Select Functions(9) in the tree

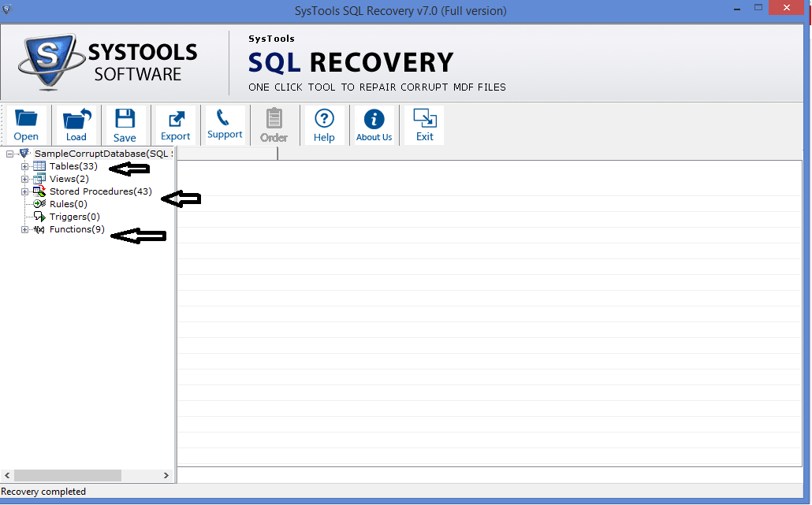tap(77, 229)
